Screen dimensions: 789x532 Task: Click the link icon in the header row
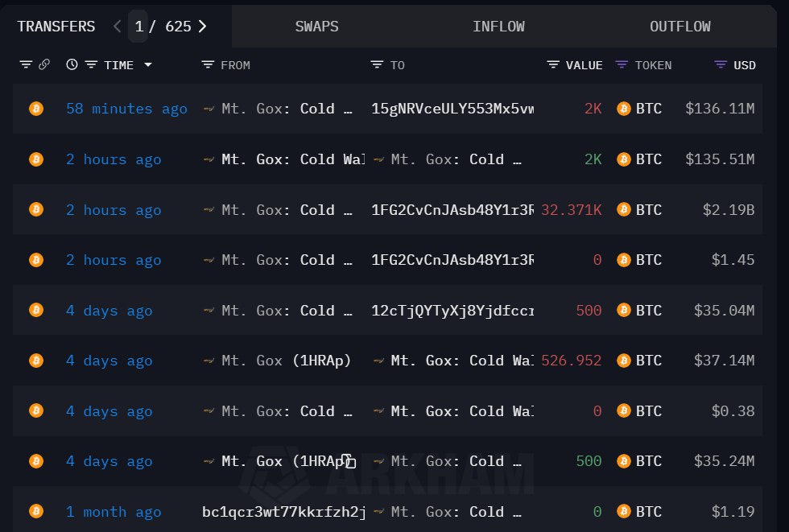click(x=44, y=65)
